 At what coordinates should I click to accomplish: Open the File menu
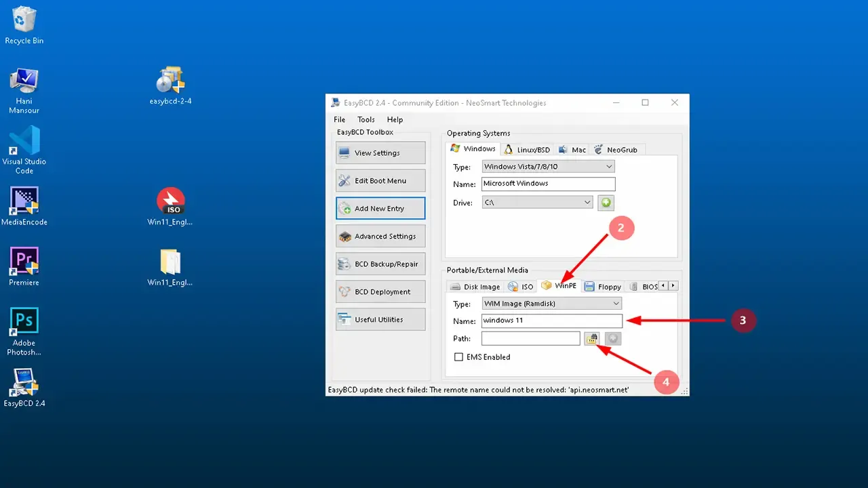(x=339, y=119)
